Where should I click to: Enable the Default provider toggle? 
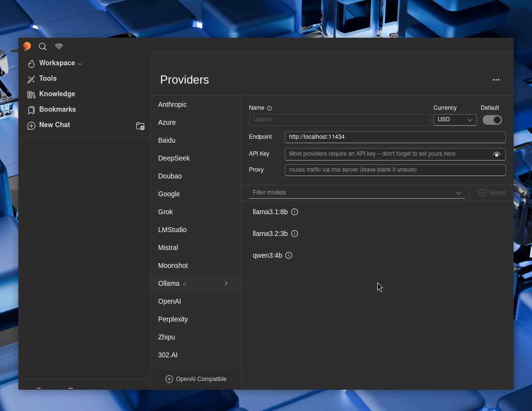coord(492,119)
